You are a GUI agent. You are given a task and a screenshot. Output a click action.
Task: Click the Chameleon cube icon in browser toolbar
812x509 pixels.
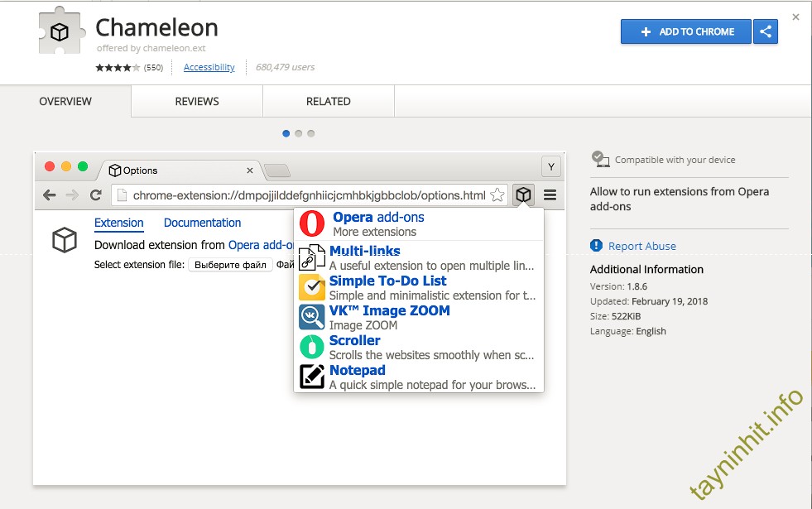click(x=523, y=195)
